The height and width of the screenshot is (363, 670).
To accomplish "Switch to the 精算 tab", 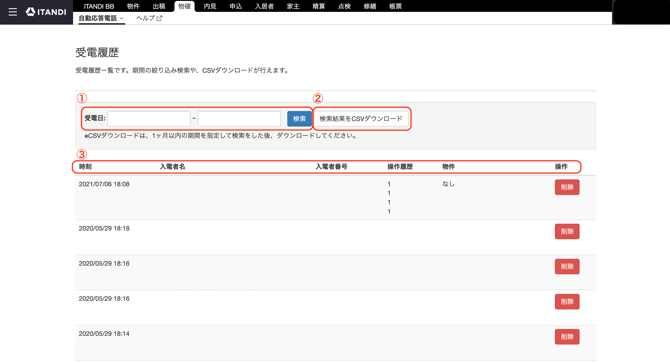I will [x=318, y=6].
